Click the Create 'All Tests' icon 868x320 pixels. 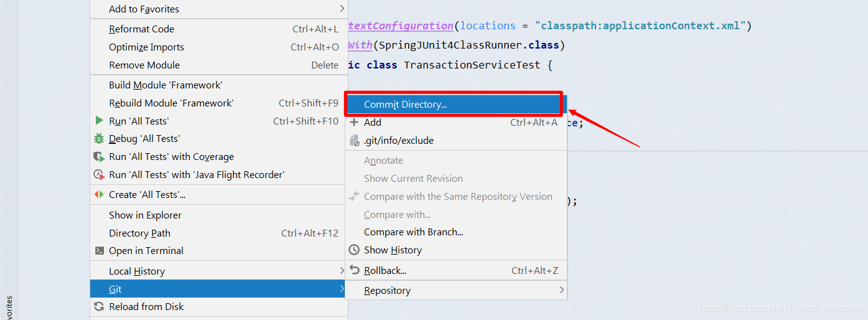coord(99,195)
